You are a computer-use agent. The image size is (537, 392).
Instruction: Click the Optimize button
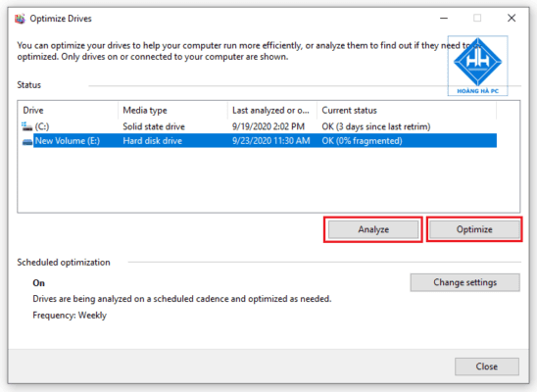(x=474, y=229)
